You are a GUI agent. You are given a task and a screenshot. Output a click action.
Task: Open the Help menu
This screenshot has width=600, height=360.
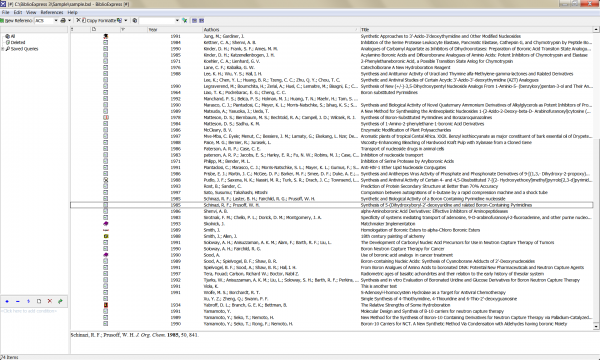tap(72, 12)
